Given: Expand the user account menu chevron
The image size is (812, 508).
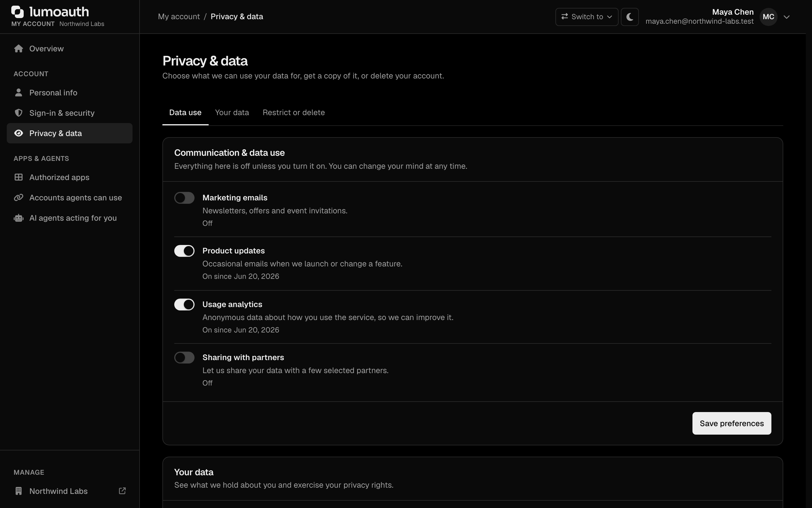Looking at the screenshot, I should coord(787,17).
